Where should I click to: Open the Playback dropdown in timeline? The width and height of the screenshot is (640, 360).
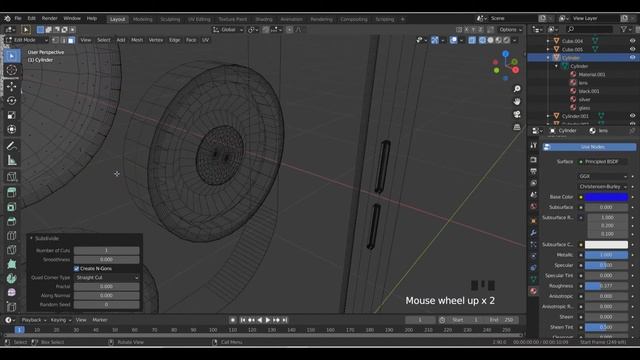point(33,320)
